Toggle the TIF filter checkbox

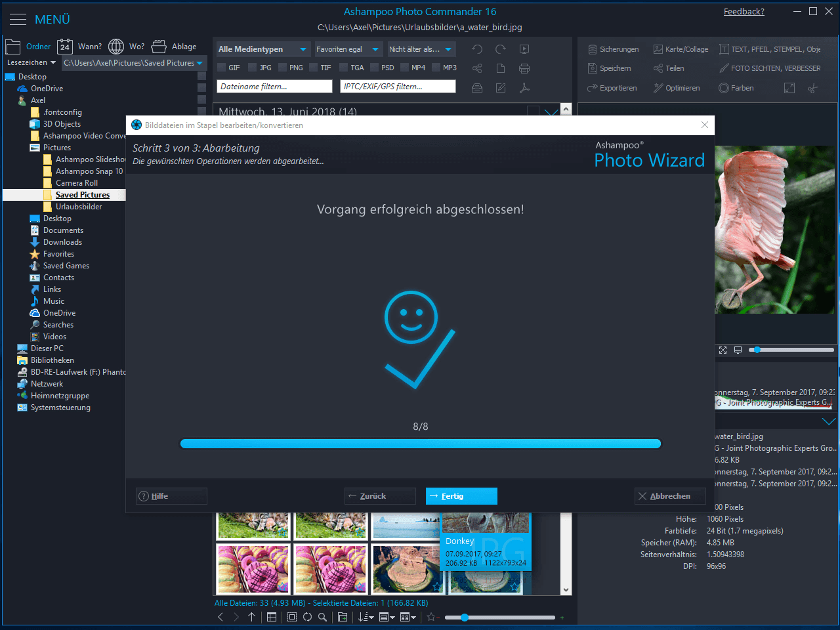click(x=314, y=68)
